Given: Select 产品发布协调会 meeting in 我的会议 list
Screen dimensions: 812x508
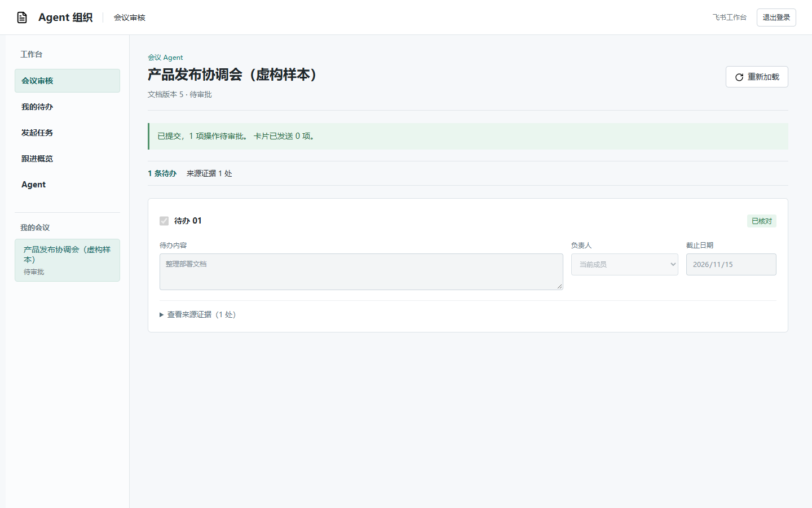Looking at the screenshot, I should tap(67, 260).
